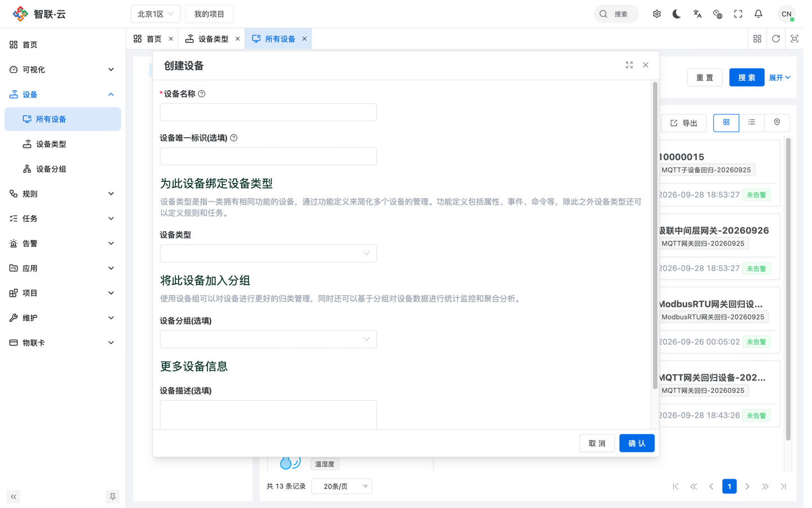Expand the 可视化 sidebar menu
Viewport: 812px width, 508px height.
click(x=63, y=69)
